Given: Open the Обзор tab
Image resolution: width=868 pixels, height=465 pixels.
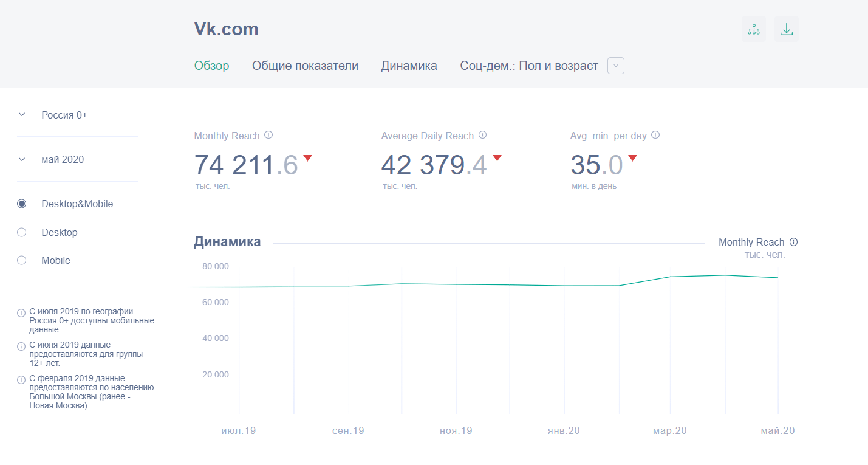Looking at the screenshot, I should pyautogui.click(x=211, y=66).
